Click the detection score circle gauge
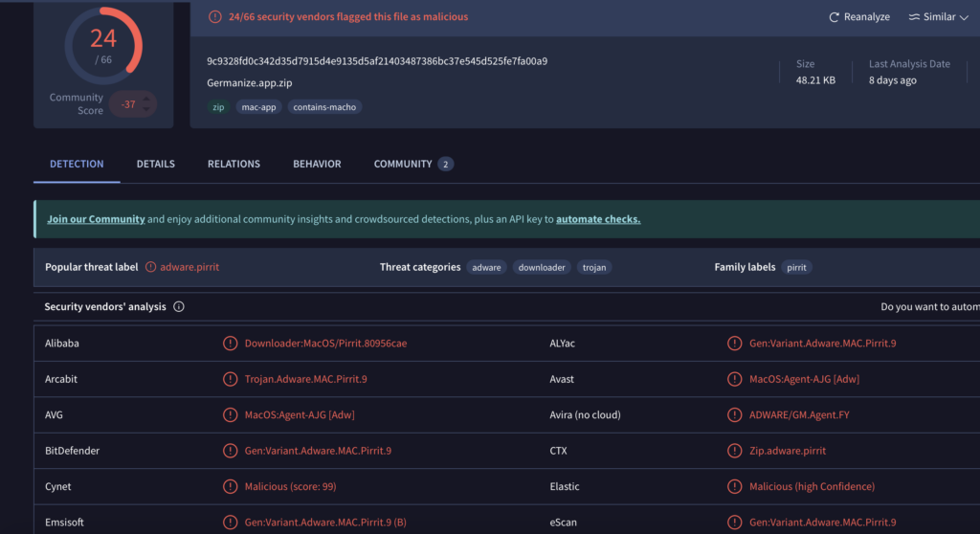The width and height of the screenshot is (980, 534). pos(103,46)
